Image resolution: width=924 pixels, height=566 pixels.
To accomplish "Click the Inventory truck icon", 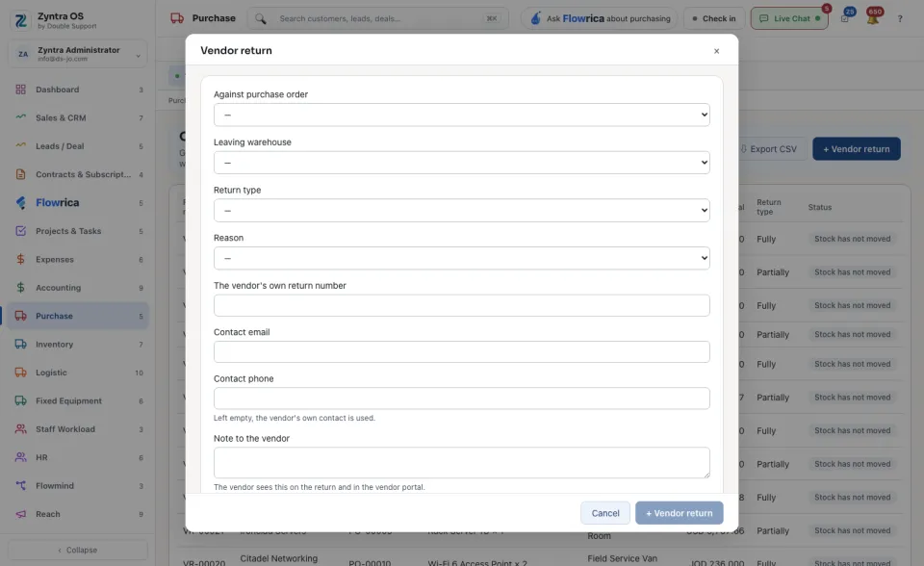I will [20, 344].
